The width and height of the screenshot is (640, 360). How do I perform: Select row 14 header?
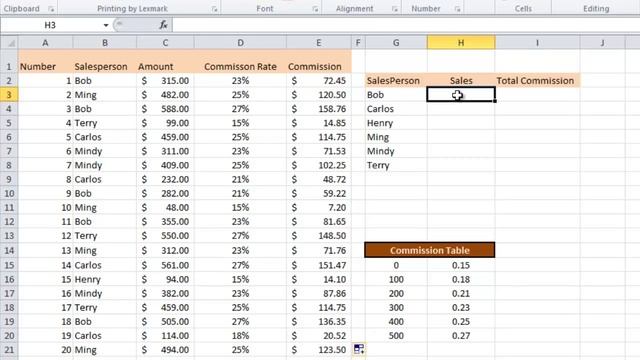click(x=9, y=250)
